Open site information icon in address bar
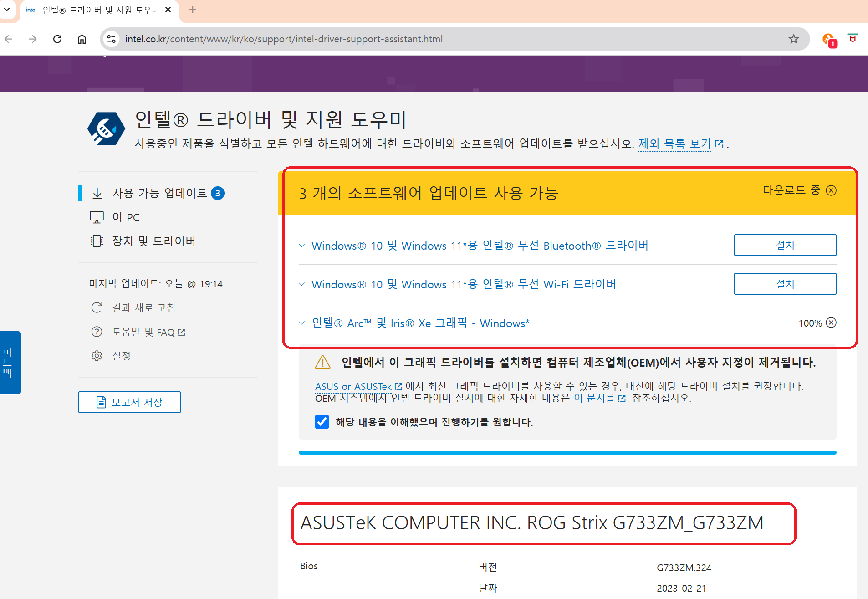 112,39
